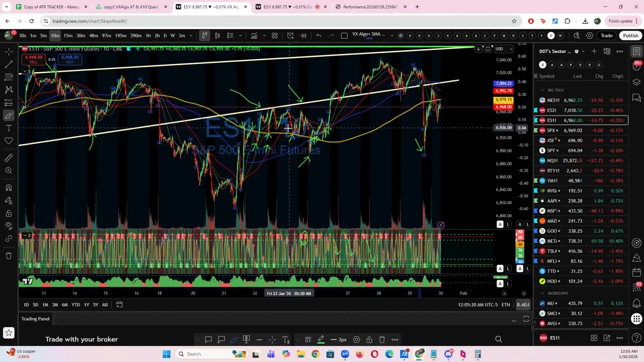This screenshot has width=644, height=362.
Task: Click the quick search icon in top toolbar
Action: click(x=577, y=36)
